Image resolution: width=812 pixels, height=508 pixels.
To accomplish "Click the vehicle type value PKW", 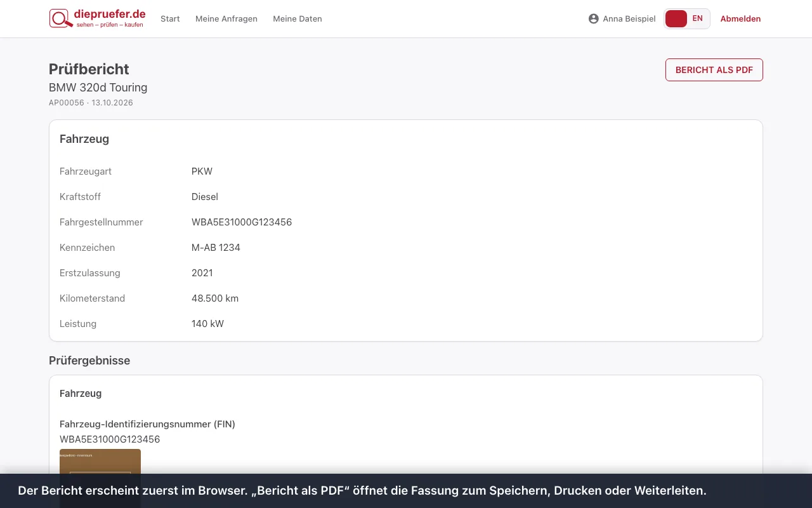I will (202, 171).
